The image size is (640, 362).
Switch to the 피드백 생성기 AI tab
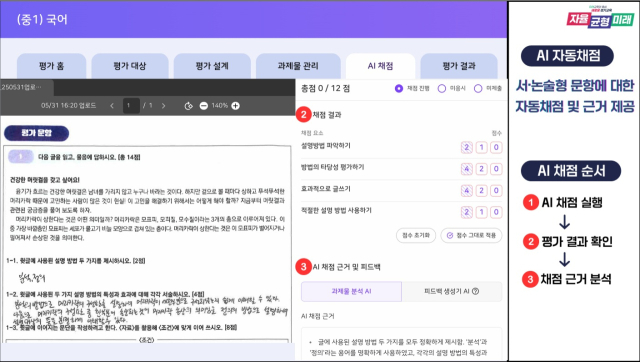coord(452,291)
